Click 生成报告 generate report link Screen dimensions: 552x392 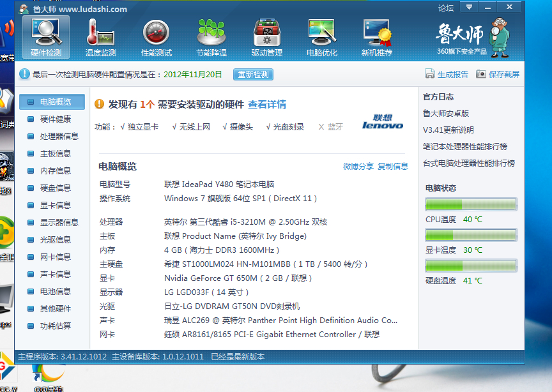tap(453, 74)
